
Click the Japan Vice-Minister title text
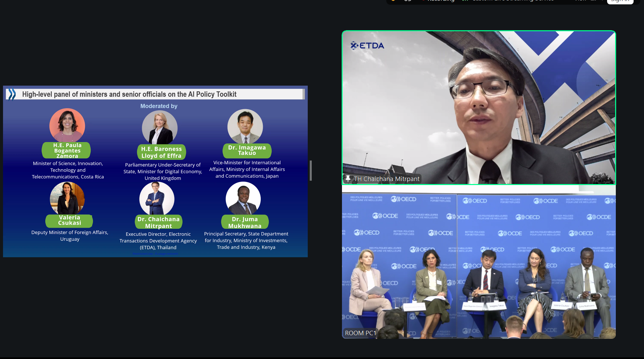[247, 169]
